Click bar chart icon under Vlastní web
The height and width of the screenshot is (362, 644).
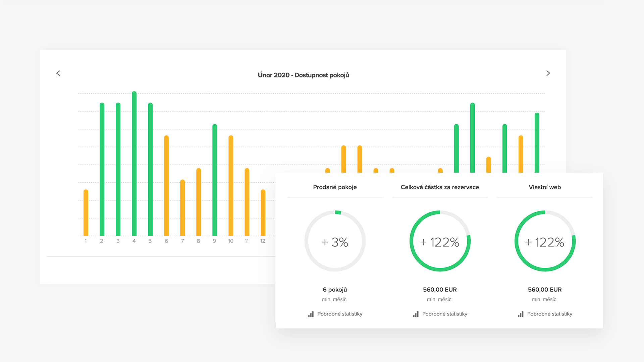[521, 314]
